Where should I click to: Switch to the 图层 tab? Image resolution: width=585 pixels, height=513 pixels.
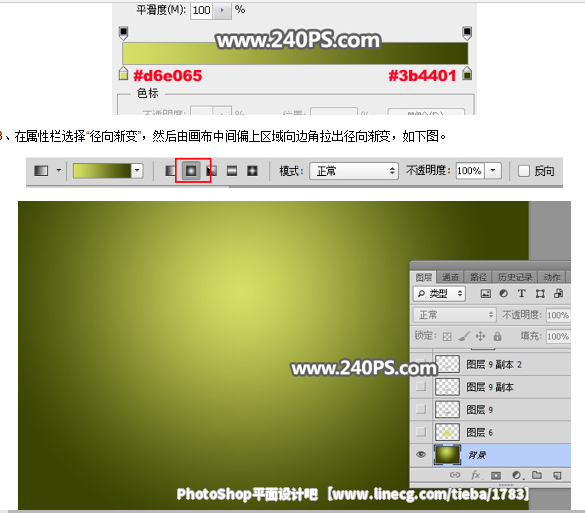423,277
